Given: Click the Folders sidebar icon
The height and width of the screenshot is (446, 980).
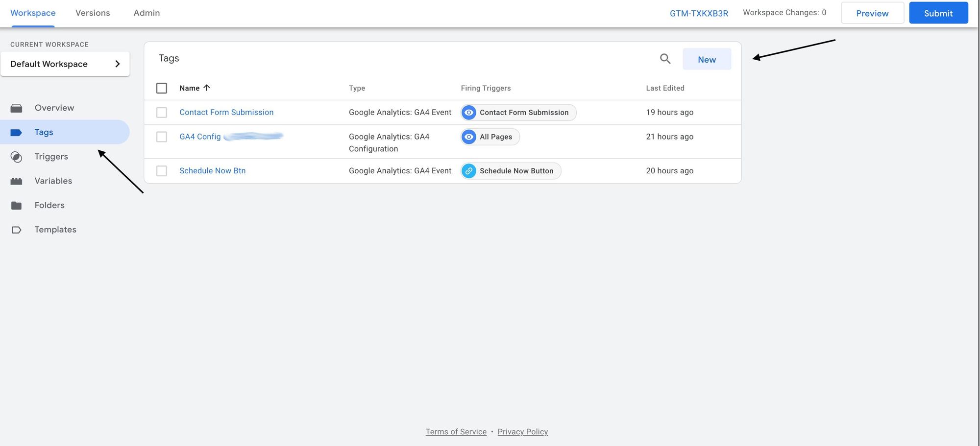Looking at the screenshot, I should click(x=16, y=206).
